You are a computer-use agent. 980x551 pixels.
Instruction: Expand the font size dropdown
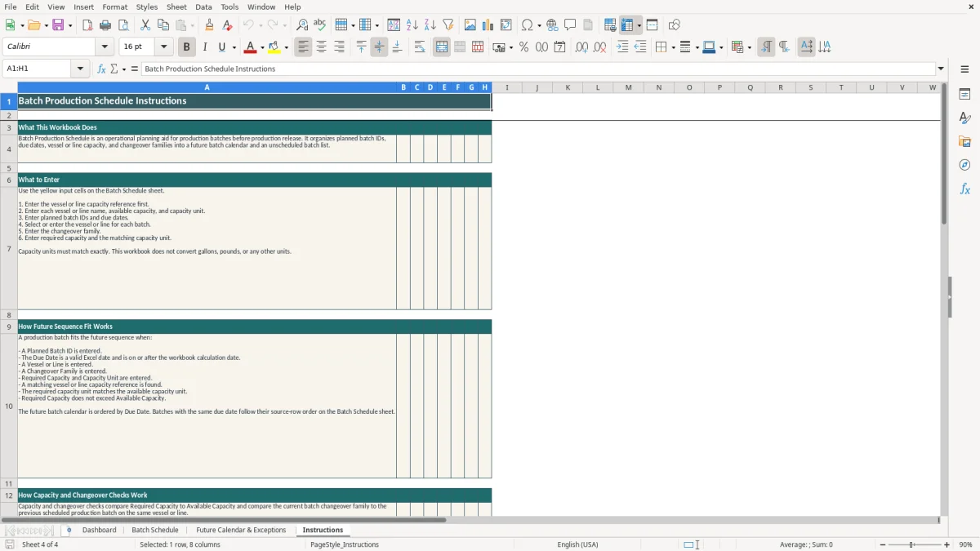[x=164, y=47]
